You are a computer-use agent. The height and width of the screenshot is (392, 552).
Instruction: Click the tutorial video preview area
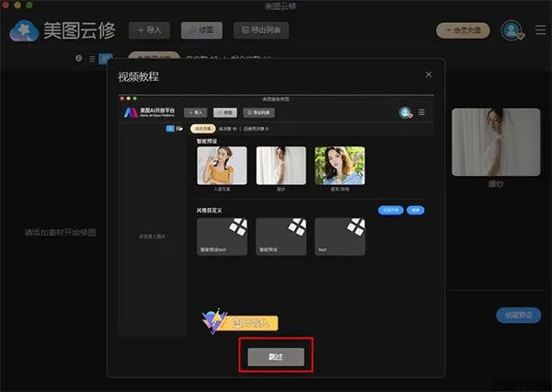click(276, 215)
